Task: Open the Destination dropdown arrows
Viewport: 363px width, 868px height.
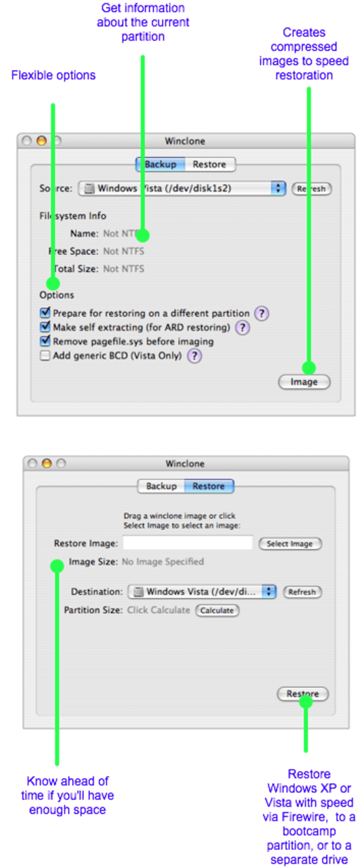Action: (x=269, y=592)
